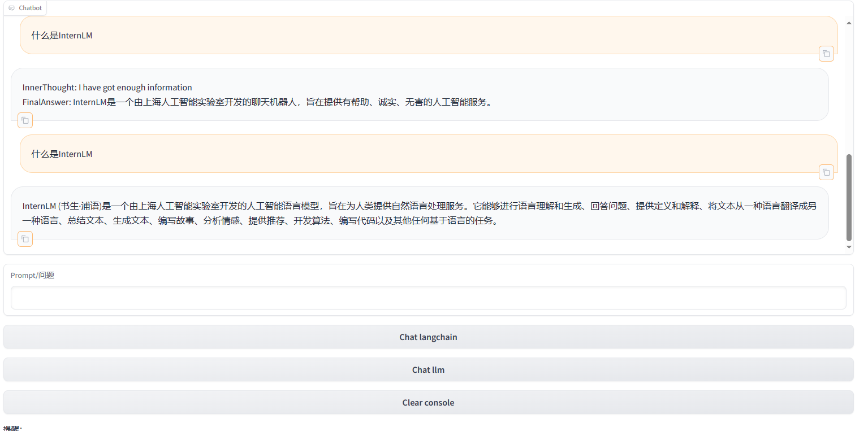Screen dimensions: 868x431
Task: Copy the first '什么是InternLM' user message
Action: tap(826, 54)
